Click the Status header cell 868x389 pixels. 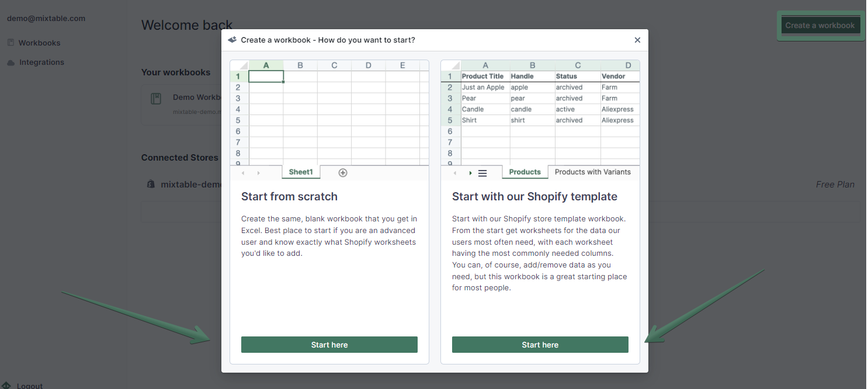pyautogui.click(x=578, y=77)
